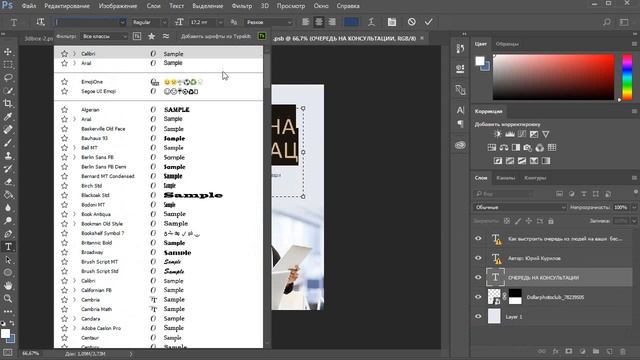The width and height of the screenshot is (640, 360).
Task: Select the Eraser tool
Action: click(8, 182)
